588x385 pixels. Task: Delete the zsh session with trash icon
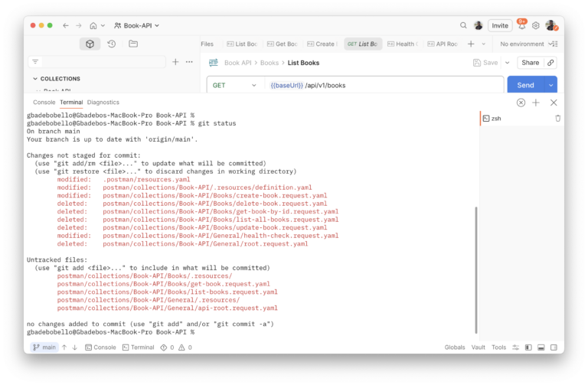pyautogui.click(x=557, y=119)
